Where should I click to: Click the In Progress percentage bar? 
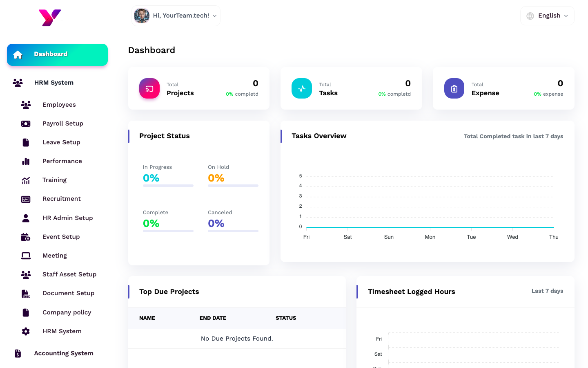[168, 186]
